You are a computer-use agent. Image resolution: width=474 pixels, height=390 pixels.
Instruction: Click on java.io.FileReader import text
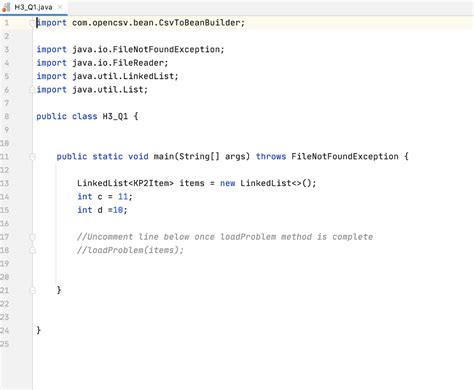pyautogui.click(x=118, y=63)
